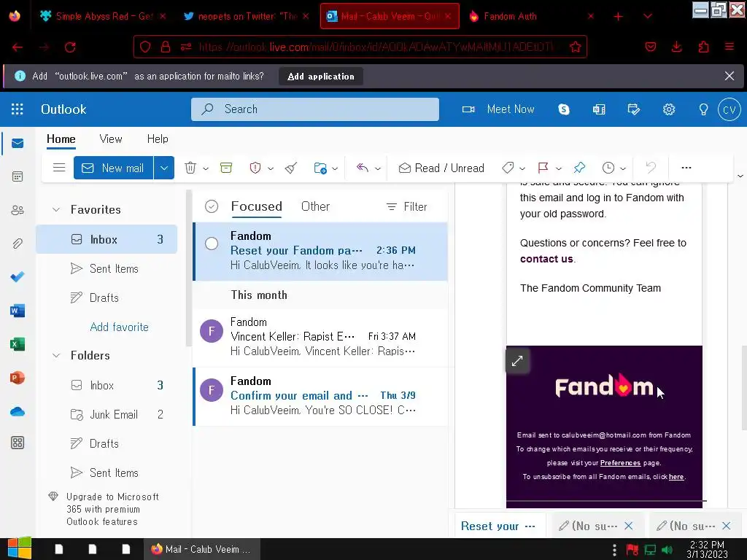Open the Outlook app launcher grid

point(18,109)
